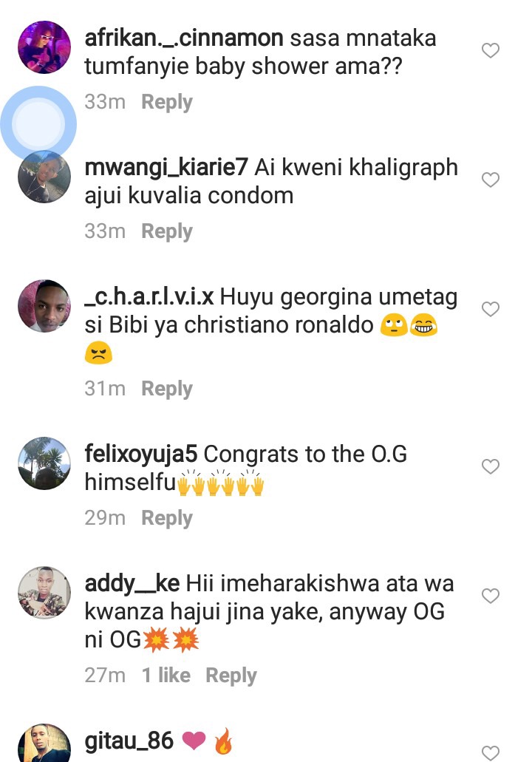532x762 pixels.
Task: Like afrikan._.cinnamon's comment with the heart
Action: [490, 50]
